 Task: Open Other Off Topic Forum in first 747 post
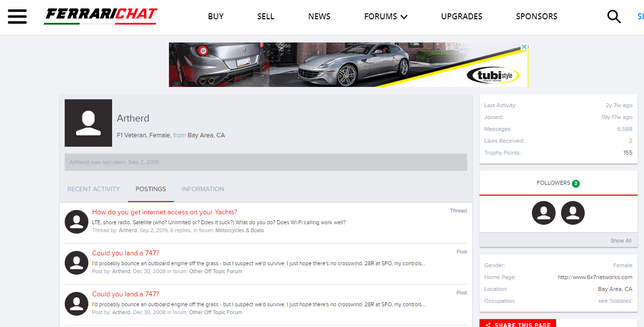(215, 272)
